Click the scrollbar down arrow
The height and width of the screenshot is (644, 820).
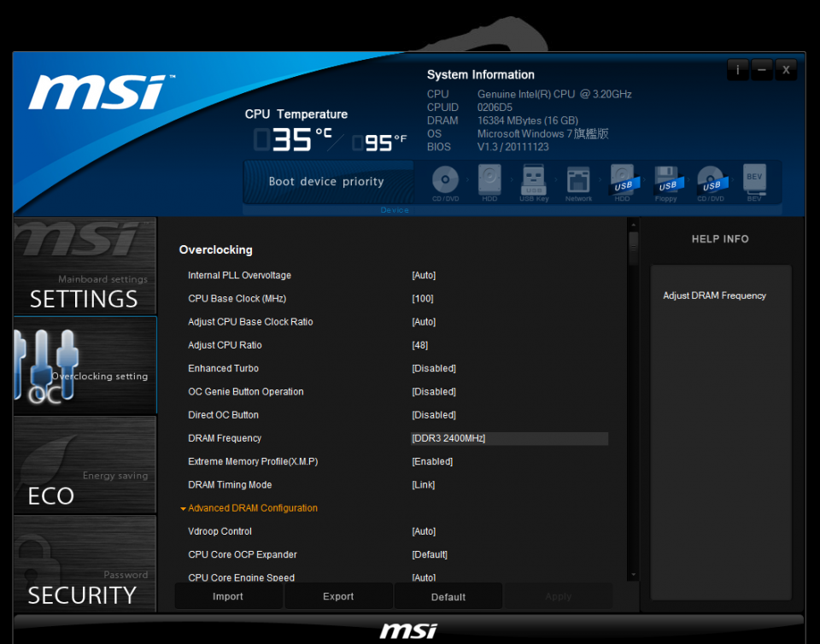pos(633,574)
